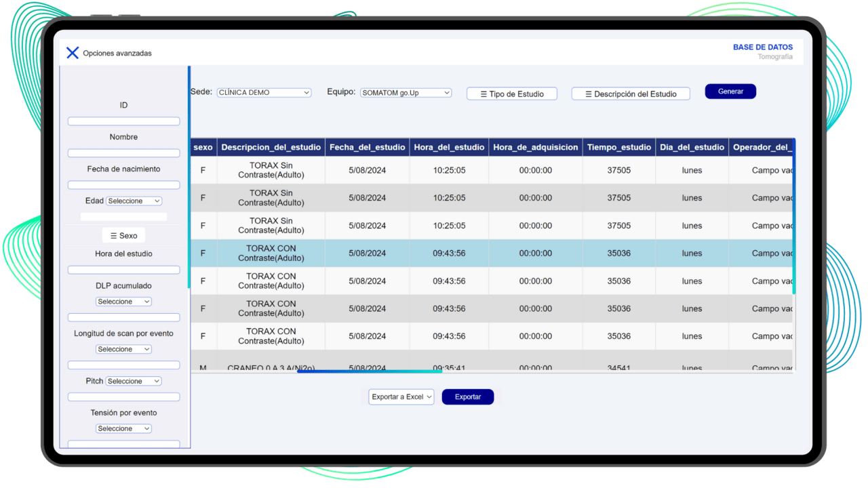Select highlighted TORAX CON Contraste(Adulto) row
This screenshot has width=868, height=488.
(x=492, y=253)
